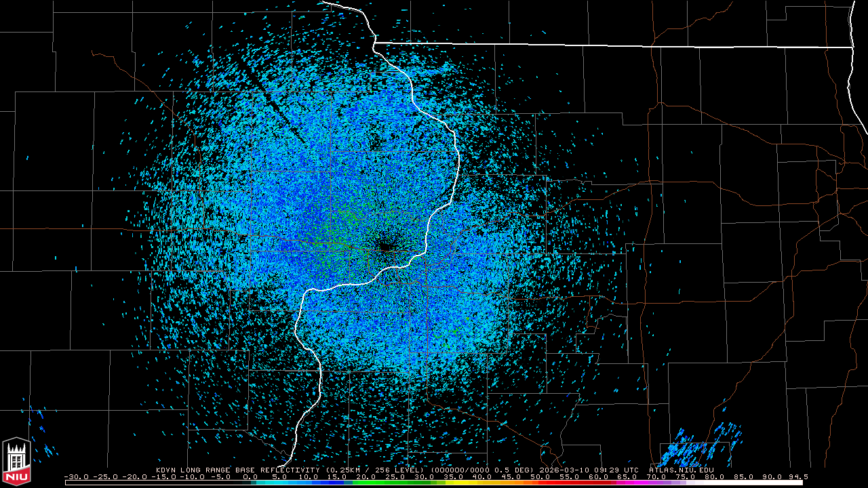The width and height of the screenshot is (868, 488).
Task: Click the "60.0" scale label
Action: click(x=599, y=476)
